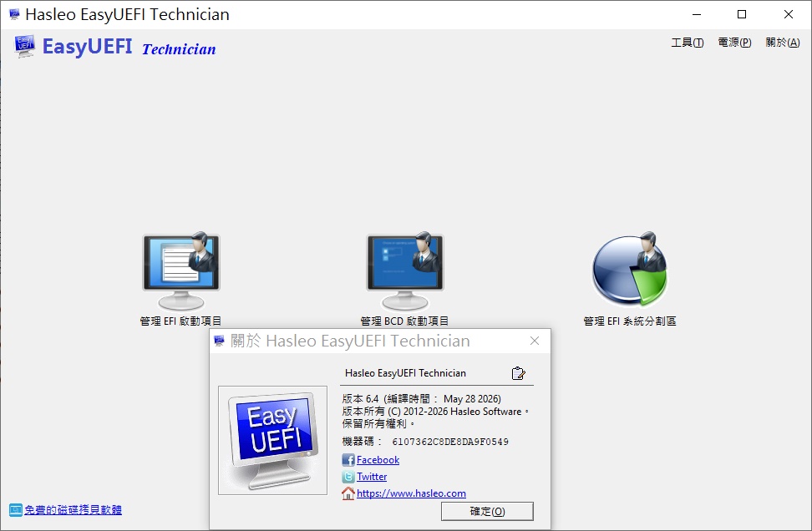Image resolution: width=812 pixels, height=531 pixels.
Task: Click the large EasyUEFI monitor image
Action: (273, 441)
